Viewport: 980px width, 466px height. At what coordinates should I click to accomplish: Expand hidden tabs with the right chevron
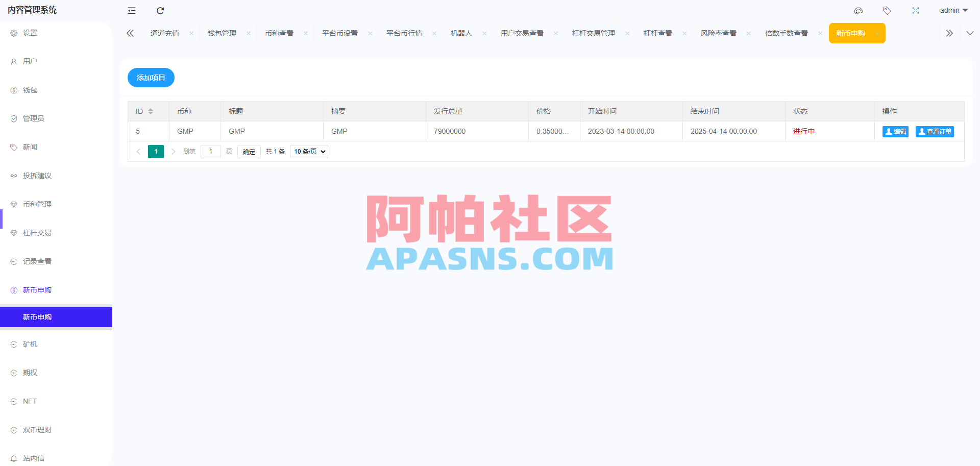[949, 33]
